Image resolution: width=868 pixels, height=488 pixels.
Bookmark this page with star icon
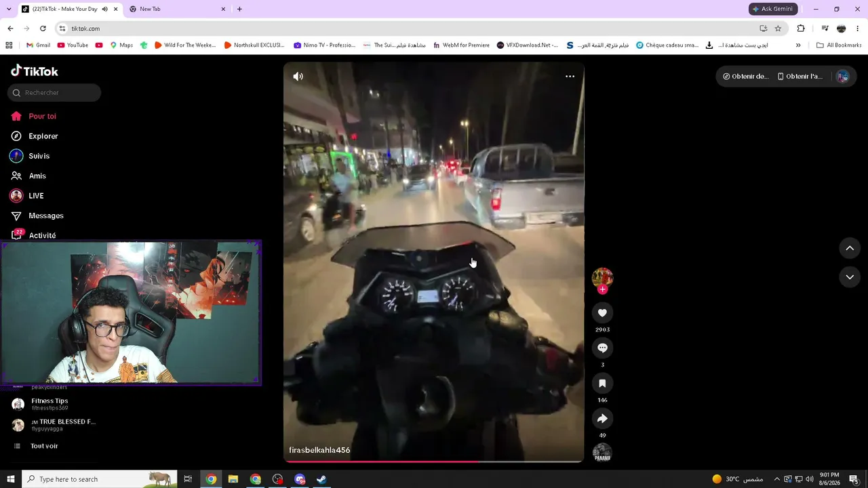778,28
